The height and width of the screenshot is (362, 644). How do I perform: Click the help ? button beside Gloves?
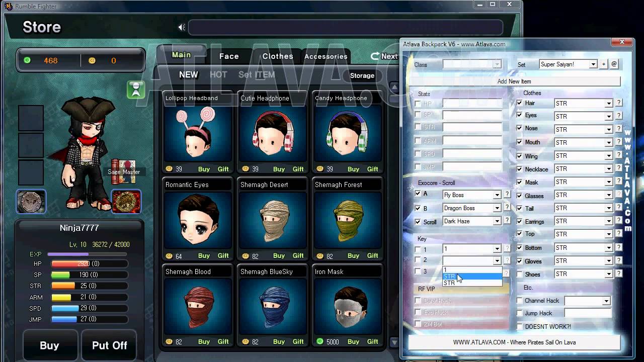[x=619, y=260]
